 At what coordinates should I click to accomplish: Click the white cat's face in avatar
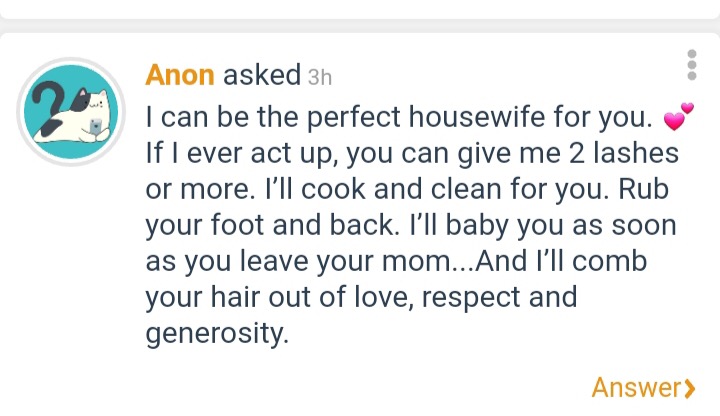point(96,103)
